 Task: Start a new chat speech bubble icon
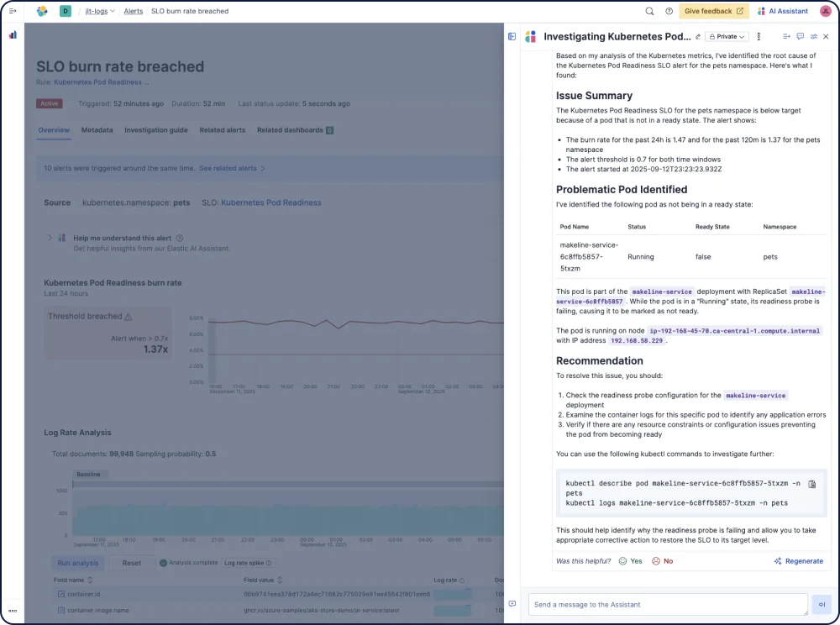(x=800, y=36)
